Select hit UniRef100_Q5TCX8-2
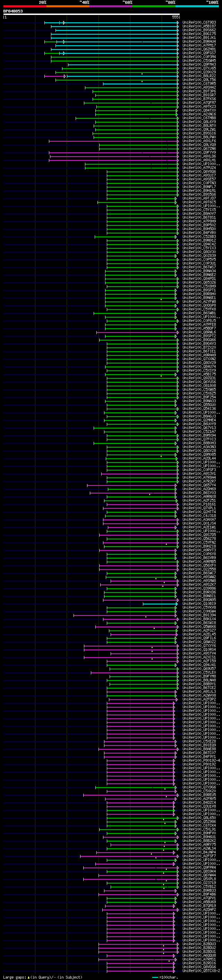This screenshot has width=222, height=980. point(201,971)
